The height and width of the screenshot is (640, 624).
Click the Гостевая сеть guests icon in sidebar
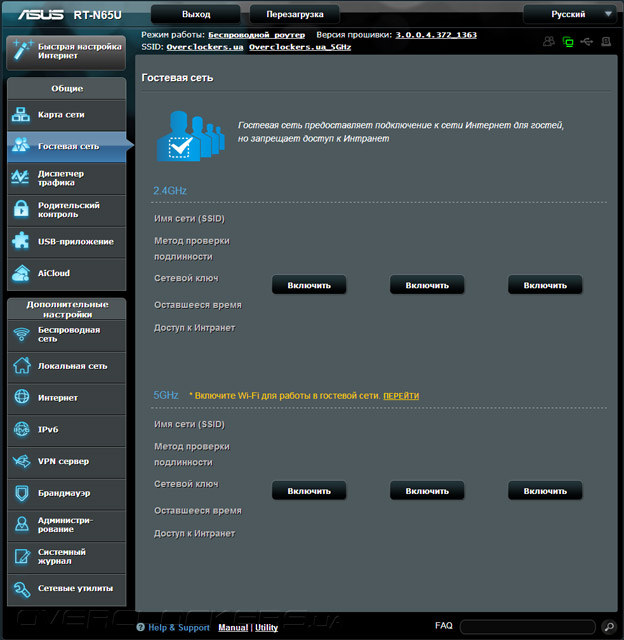coord(21,145)
